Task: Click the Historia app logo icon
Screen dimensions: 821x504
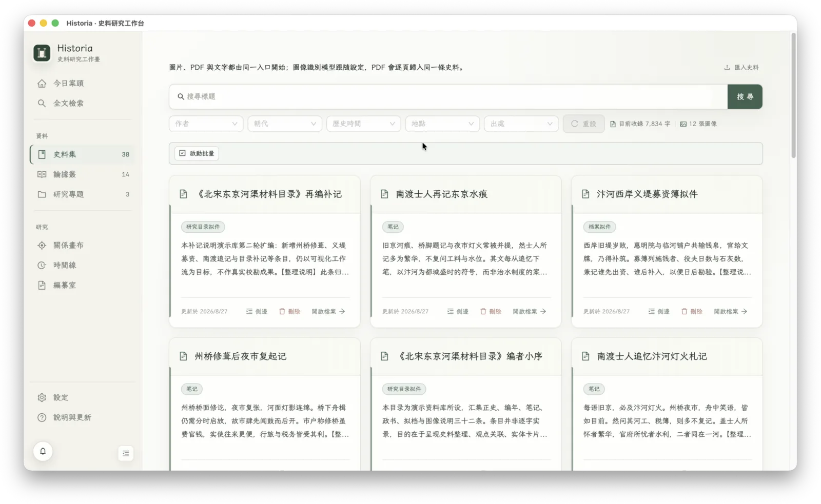Action: 42,53
